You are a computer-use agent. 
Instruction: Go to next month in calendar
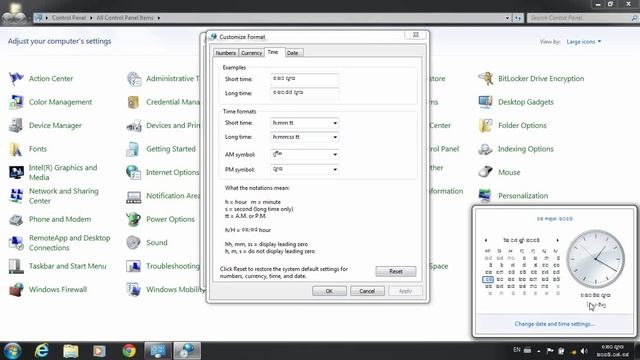click(x=558, y=240)
